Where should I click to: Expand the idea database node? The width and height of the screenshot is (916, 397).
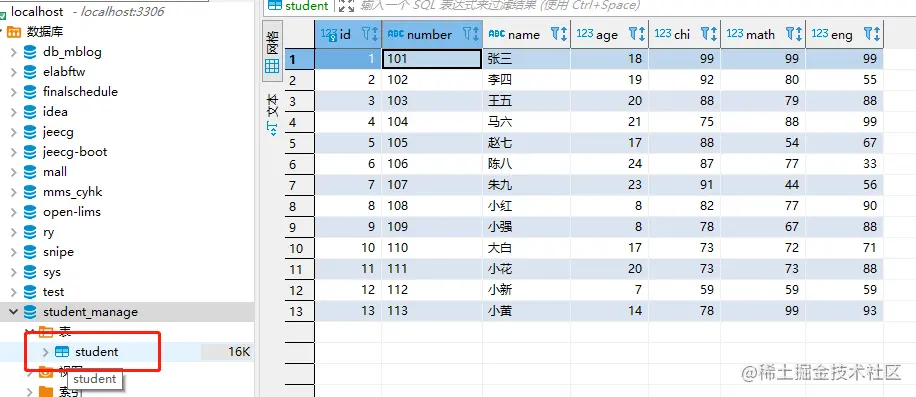(x=13, y=112)
